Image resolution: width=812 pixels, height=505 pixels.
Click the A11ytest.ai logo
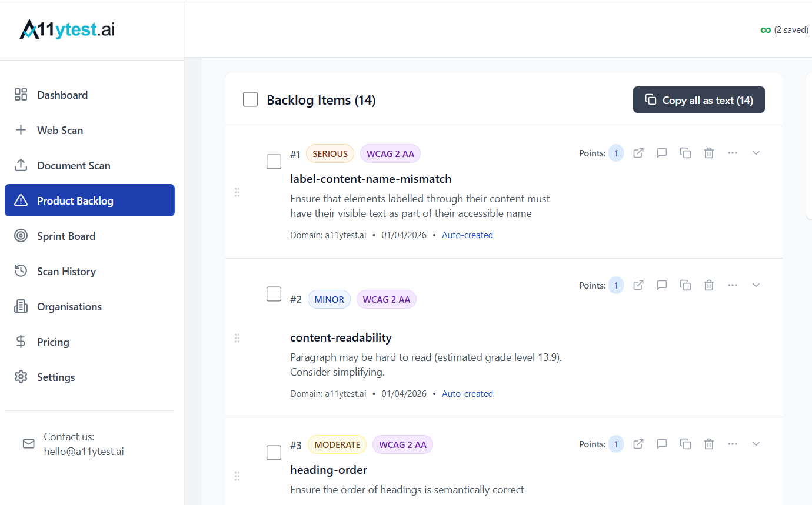coord(67,29)
